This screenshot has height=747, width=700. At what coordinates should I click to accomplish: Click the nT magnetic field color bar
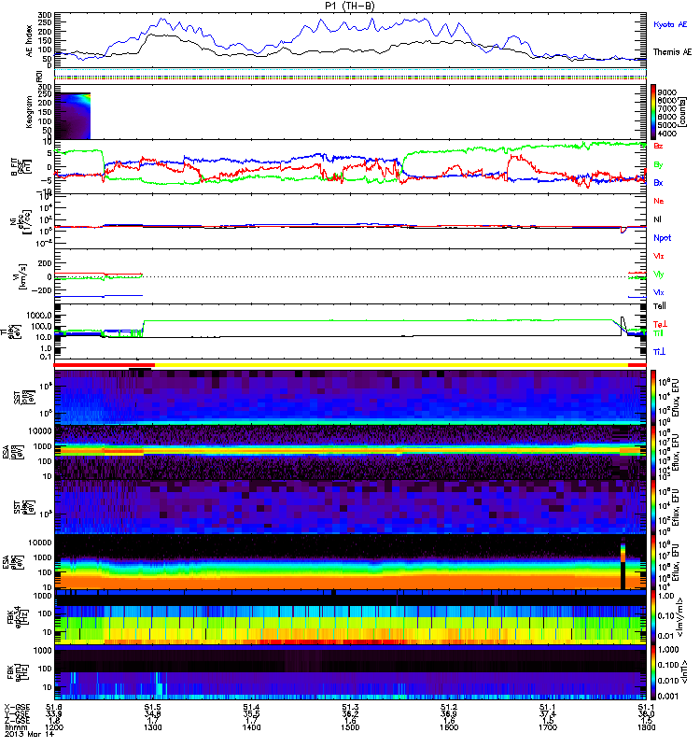pyautogui.click(x=653, y=672)
